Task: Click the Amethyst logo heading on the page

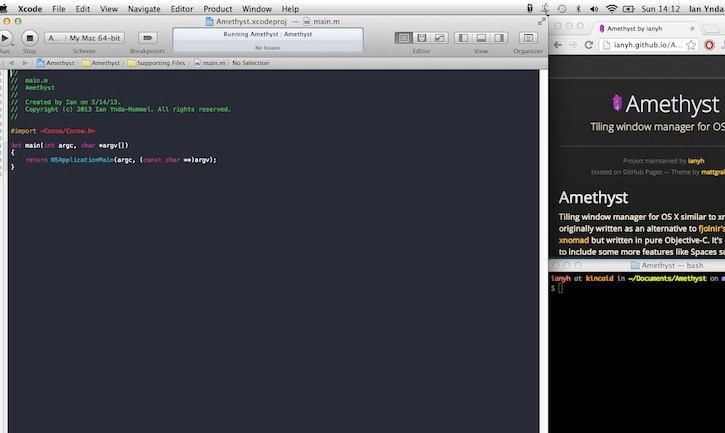Action: click(666, 104)
